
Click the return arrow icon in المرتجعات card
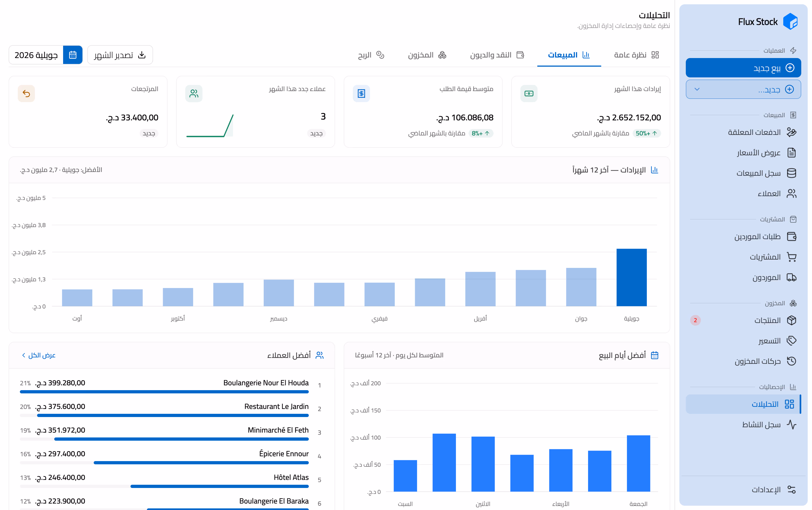point(26,94)
